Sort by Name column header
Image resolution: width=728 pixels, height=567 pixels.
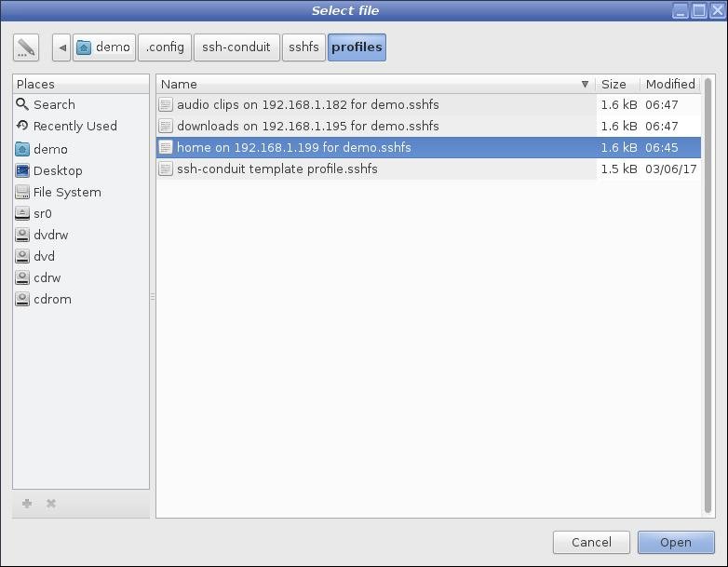(376, 84)
